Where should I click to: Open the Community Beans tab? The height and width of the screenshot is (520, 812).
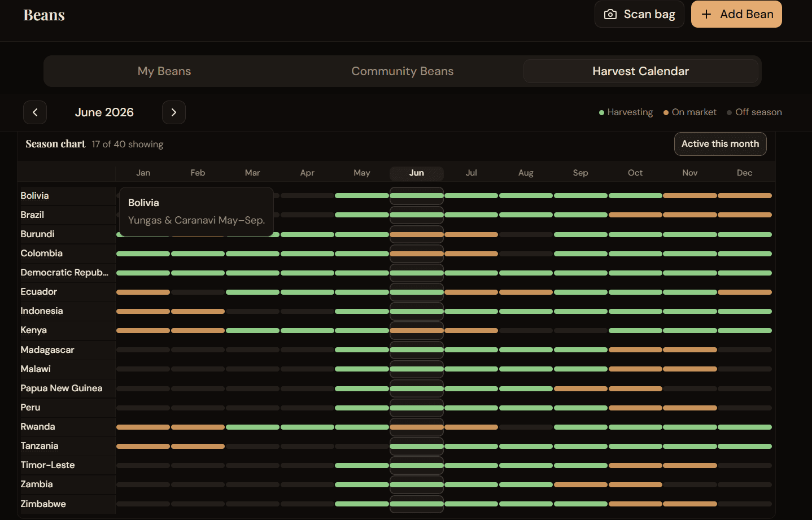[x=403, y=71]
